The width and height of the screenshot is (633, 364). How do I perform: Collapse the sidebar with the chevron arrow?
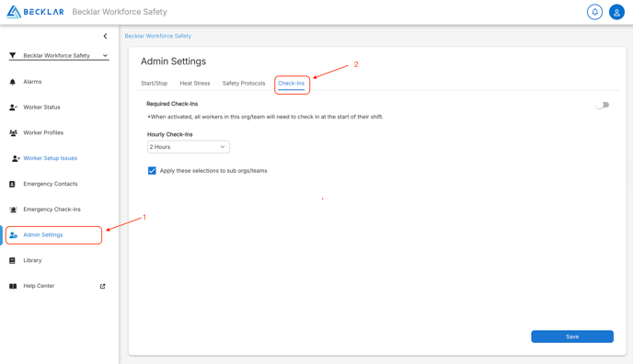point(106,36)
